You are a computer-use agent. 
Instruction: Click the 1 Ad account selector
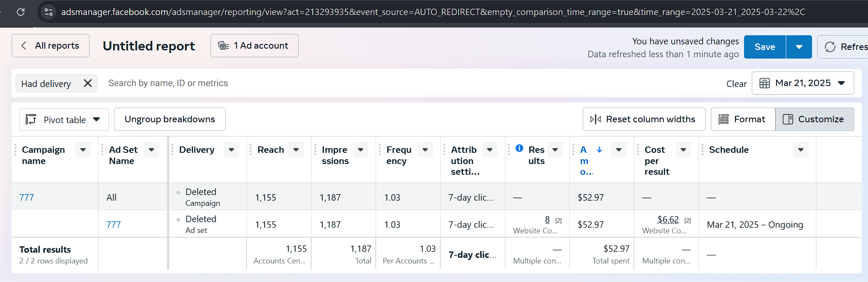coord(254,46)
